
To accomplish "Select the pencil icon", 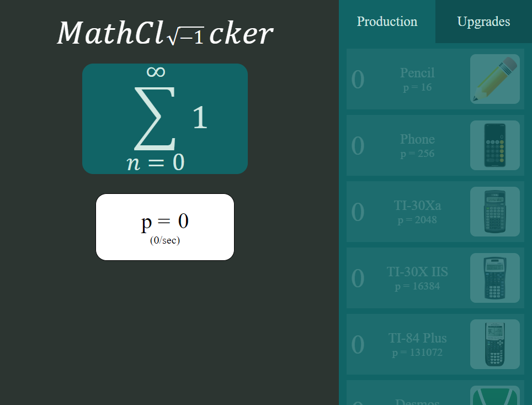I will (x=494, y=79).
